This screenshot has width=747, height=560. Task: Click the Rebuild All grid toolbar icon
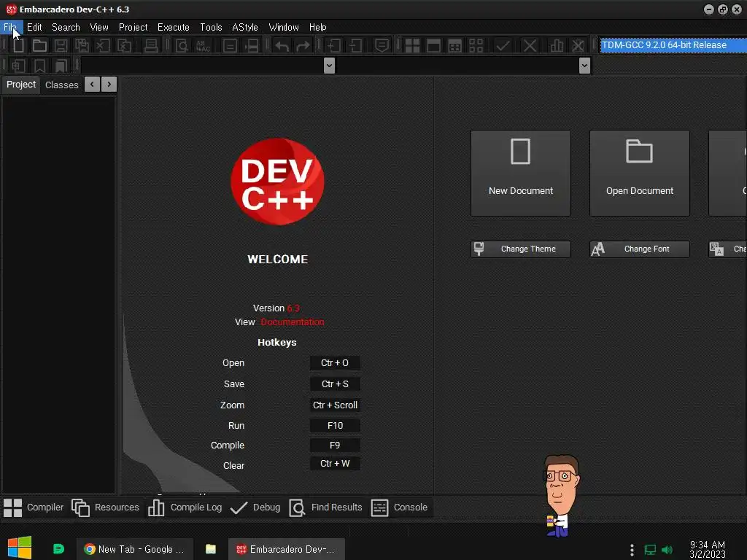pos(476,46)
